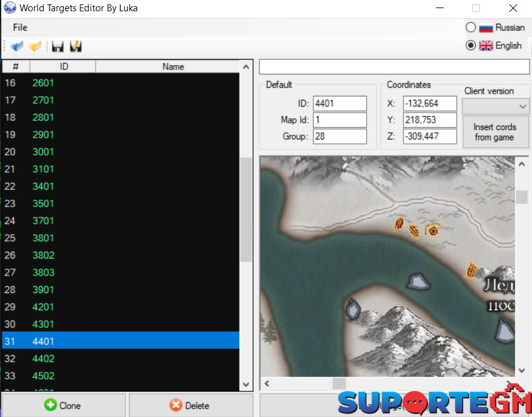Image resolution: width=532 pixels, height=417 pixels.
Task: Select highlighted row 31 with ID 4401
Action: tap(121, 341)
